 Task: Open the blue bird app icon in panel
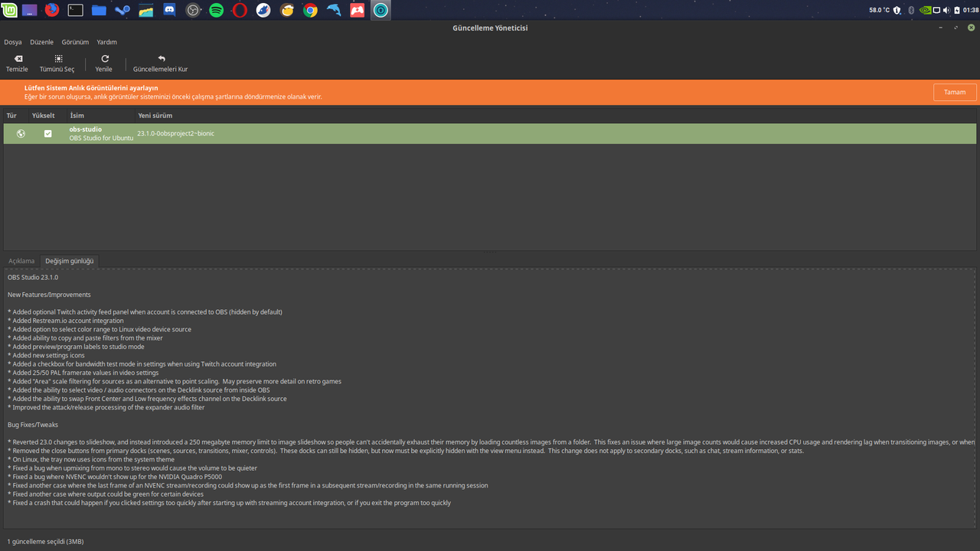(x=263, y=10)
